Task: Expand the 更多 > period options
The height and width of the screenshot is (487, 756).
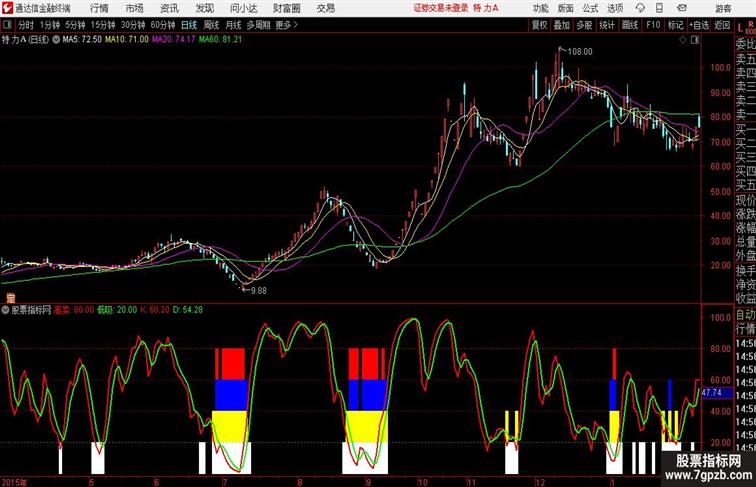Action: [x=286, y=25]
